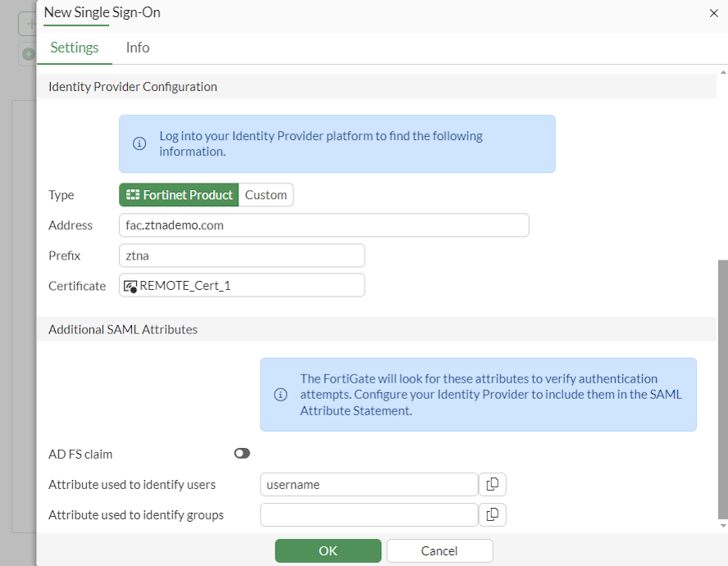The width and height of the screenshot is (728, 566).
Task: Select Fortinet Product as the type
Action: [179, 195]
